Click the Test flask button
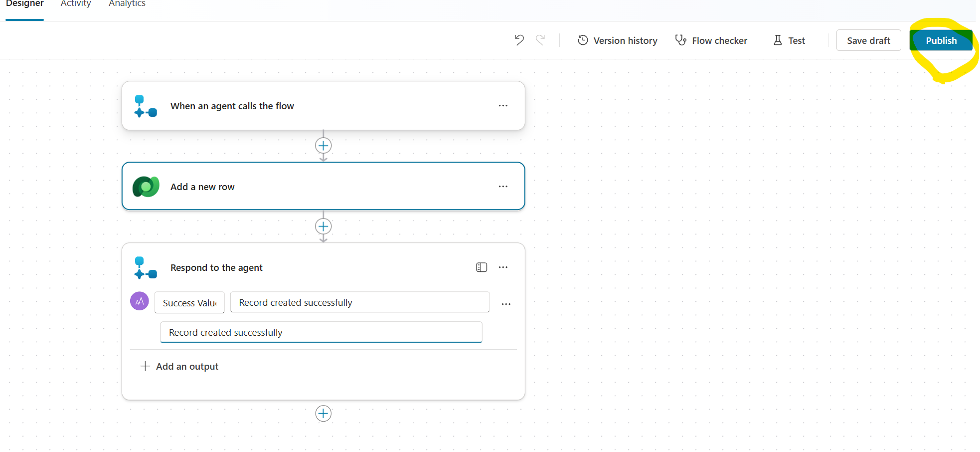This screenshot has height=452, width=980. tap(789, 40)
